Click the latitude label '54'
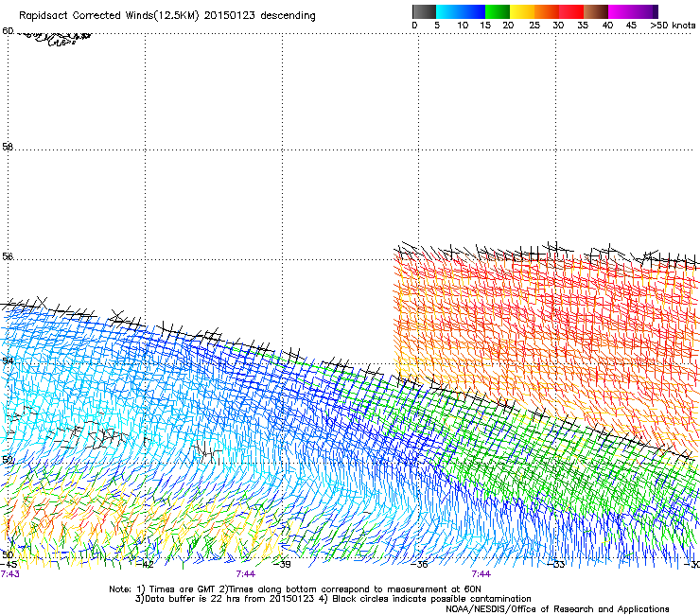700x615 pixels. click(8, 360)
